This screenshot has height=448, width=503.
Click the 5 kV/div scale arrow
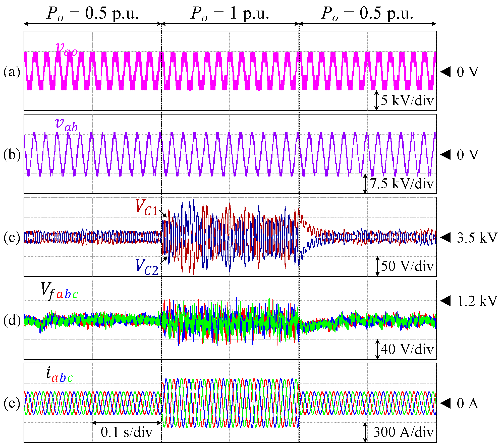coord(376,100)
